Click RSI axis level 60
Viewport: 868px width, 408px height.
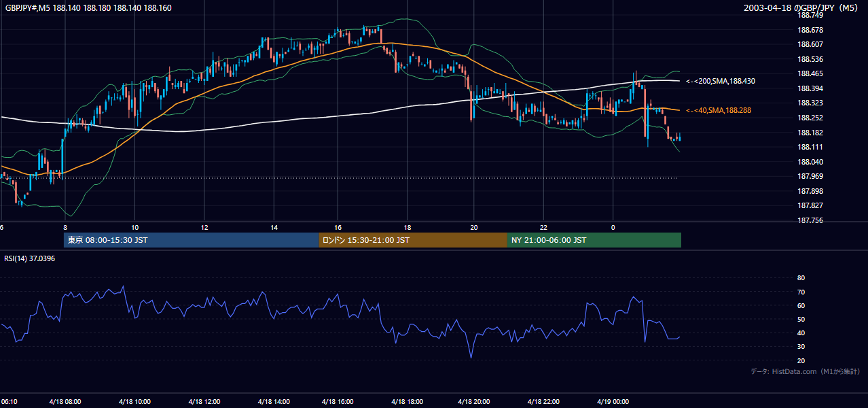coord(801,305)
